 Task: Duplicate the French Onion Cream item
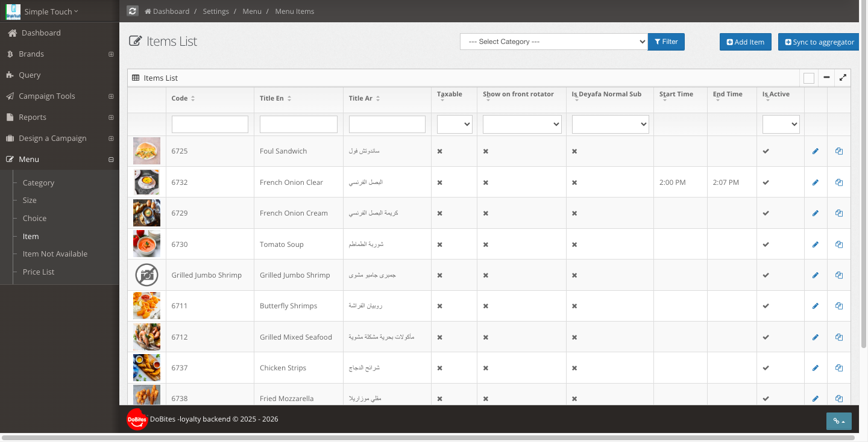point(839,213)
